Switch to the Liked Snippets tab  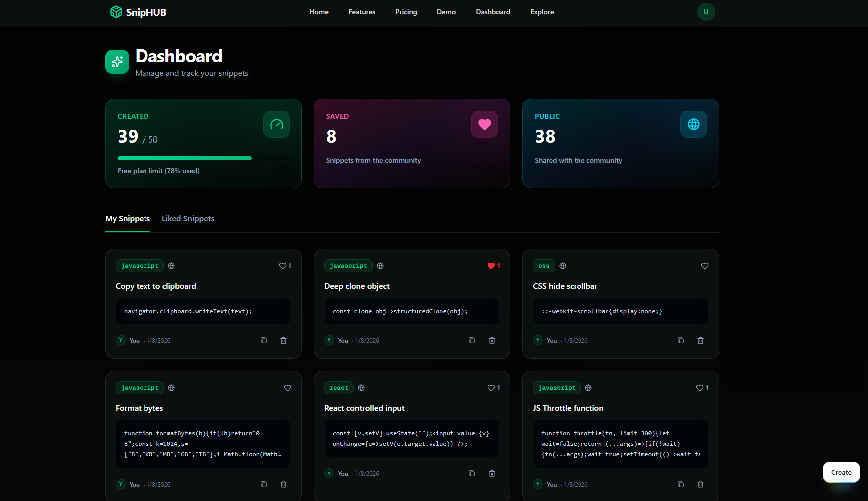(188, 218)
